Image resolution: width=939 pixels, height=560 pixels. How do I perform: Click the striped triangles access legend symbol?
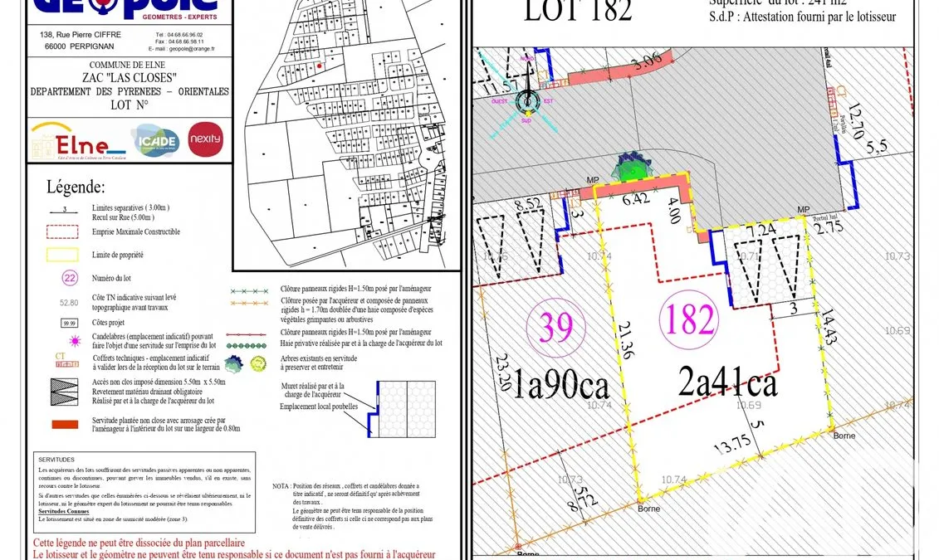click(x=64, y=392)
